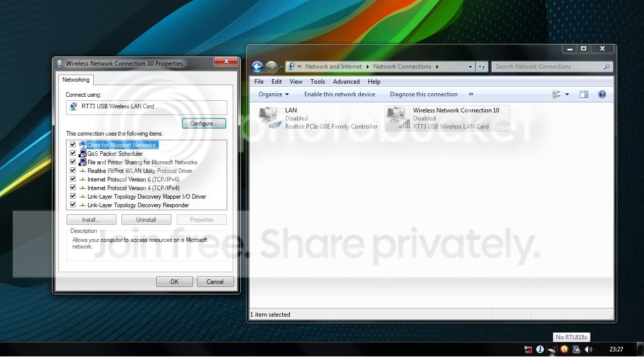Open the Tools menu

[317, 82]
